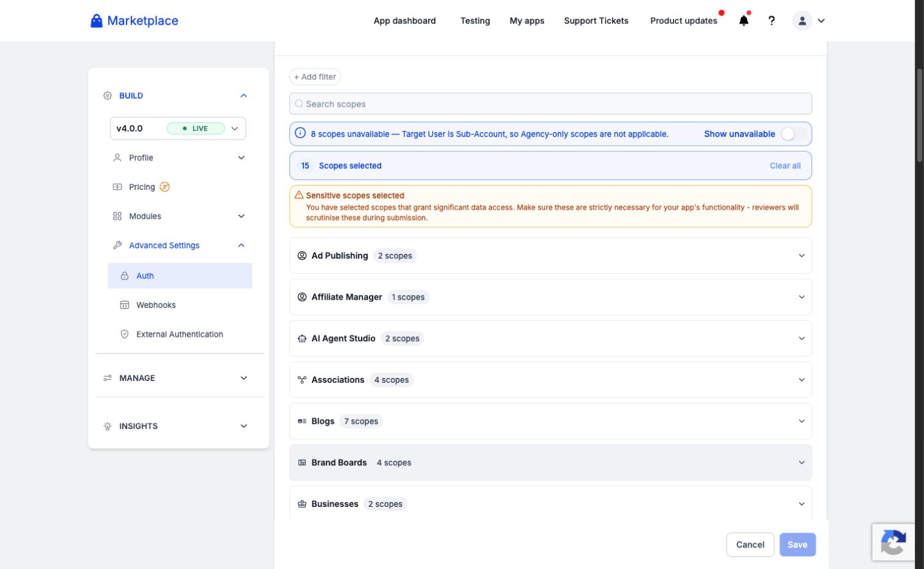Image resolution: width=924 pixels, height=569 pixels.
Task: Click the AI Agent Studio robot icon
Action: tap(302, 339)
